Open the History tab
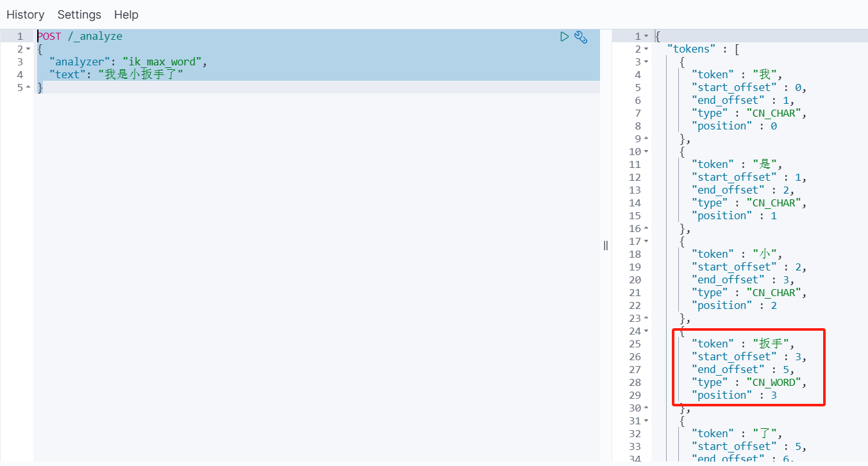Viewport: 868px width, 466px height. 26,14
